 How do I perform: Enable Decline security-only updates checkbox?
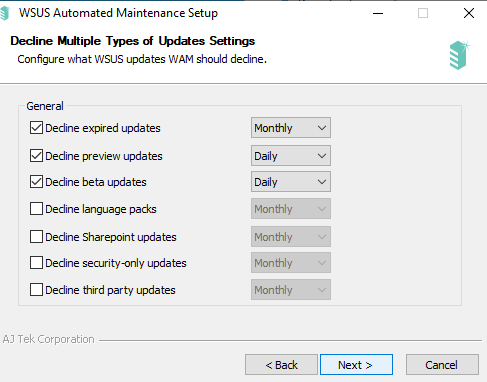36,263
